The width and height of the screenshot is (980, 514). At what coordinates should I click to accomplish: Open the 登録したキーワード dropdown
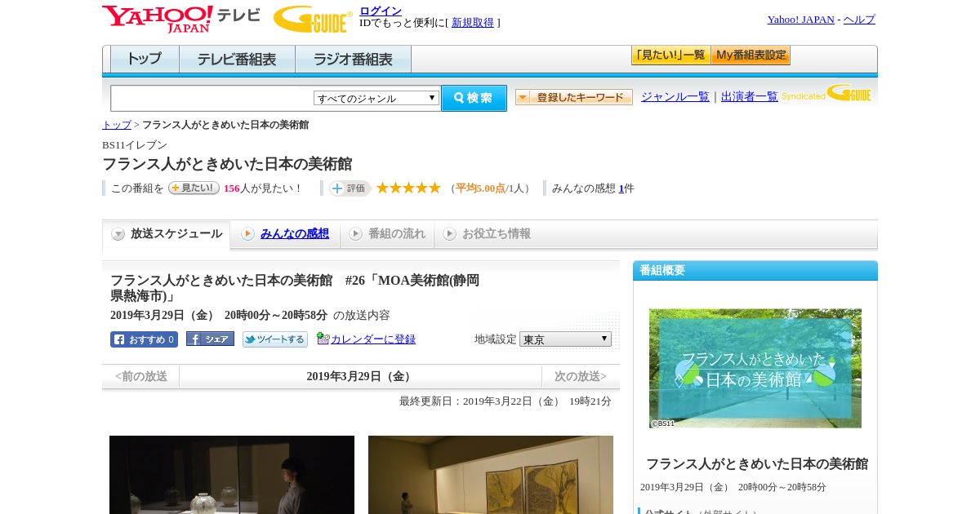574,97
